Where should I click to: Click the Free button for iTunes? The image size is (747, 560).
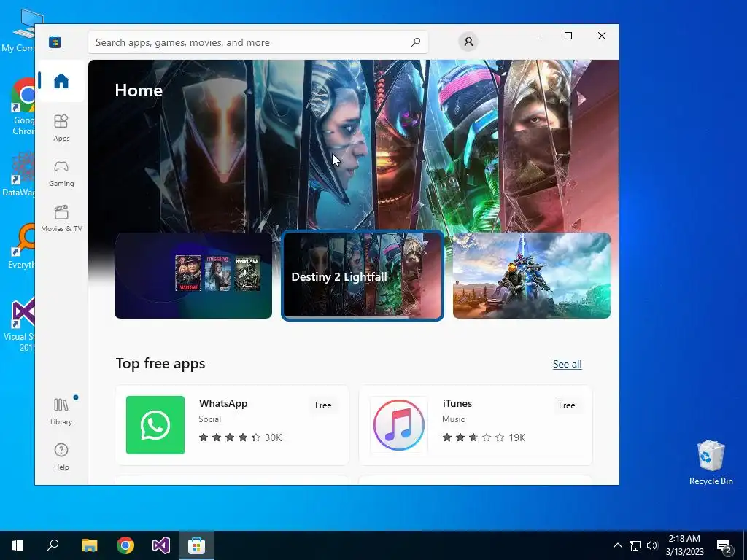pos(566,405)
